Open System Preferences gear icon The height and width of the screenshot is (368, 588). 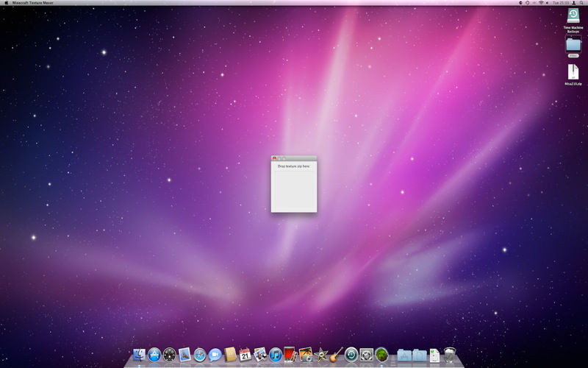pos(366,355)
